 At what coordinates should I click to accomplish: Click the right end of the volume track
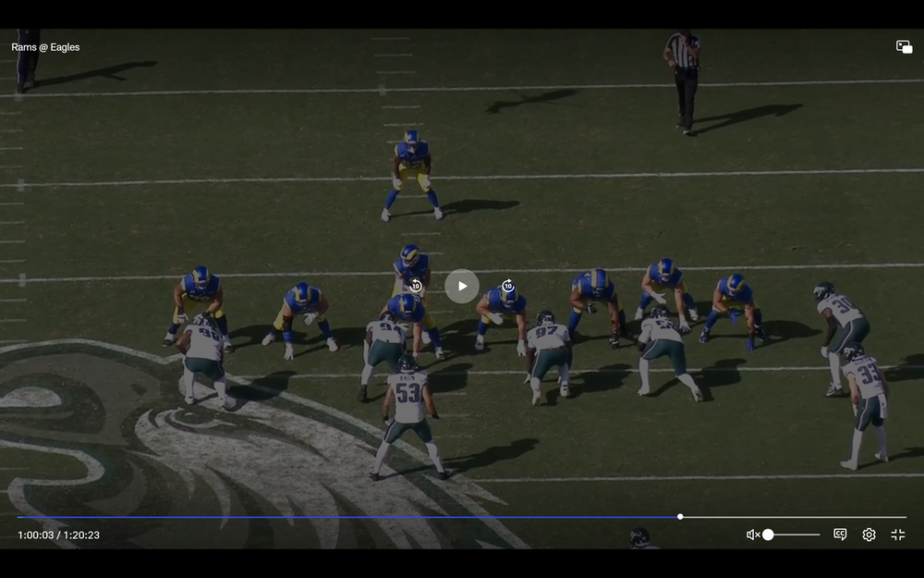tap(819, 535)
